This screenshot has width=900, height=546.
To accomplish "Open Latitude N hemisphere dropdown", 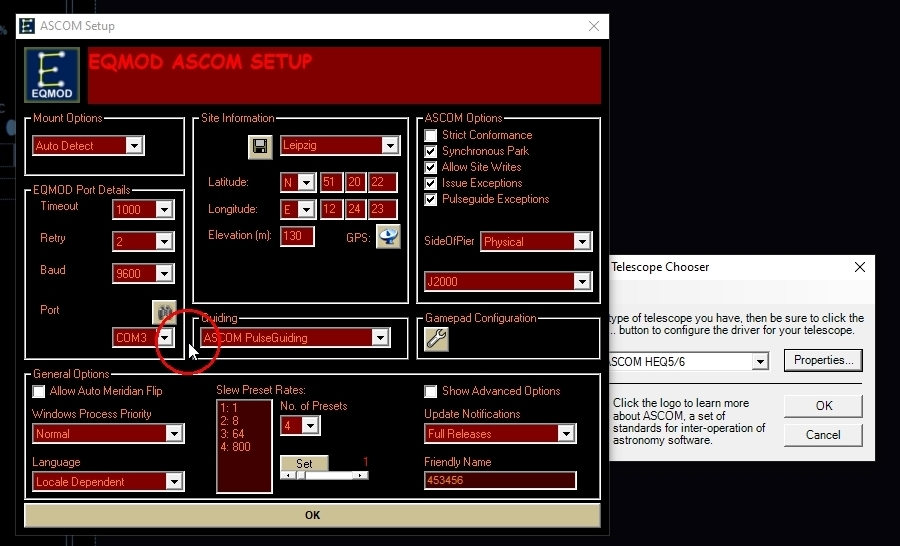I will (x=307, y=183).
